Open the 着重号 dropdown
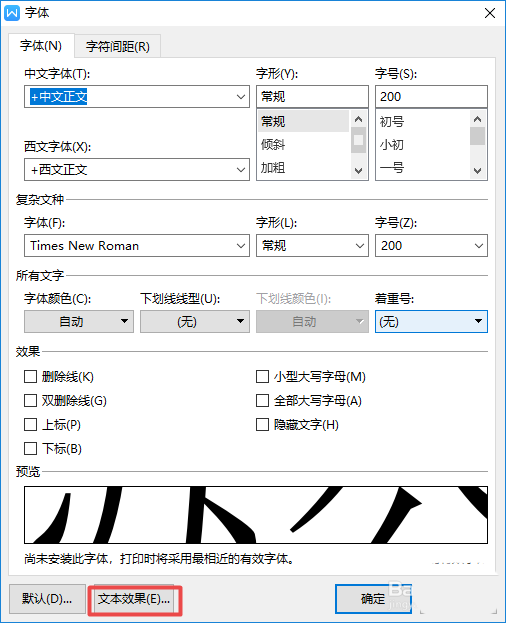Viewport: 506px width, 623px height. click(431, 321)
